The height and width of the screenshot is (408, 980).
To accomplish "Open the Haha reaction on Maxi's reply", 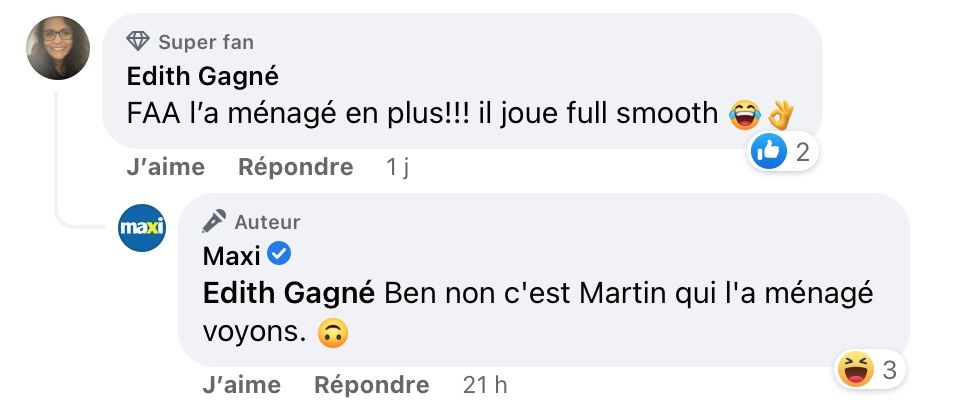I will click(853, 370).
